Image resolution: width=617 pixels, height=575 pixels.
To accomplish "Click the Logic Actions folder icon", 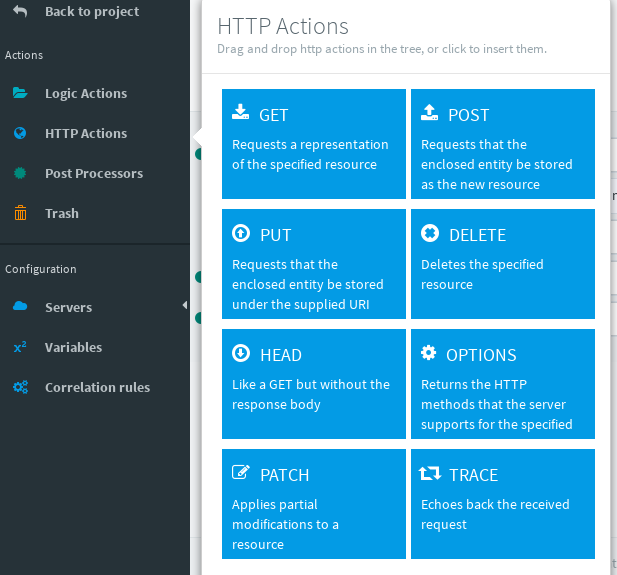I will tap(20, 93).
